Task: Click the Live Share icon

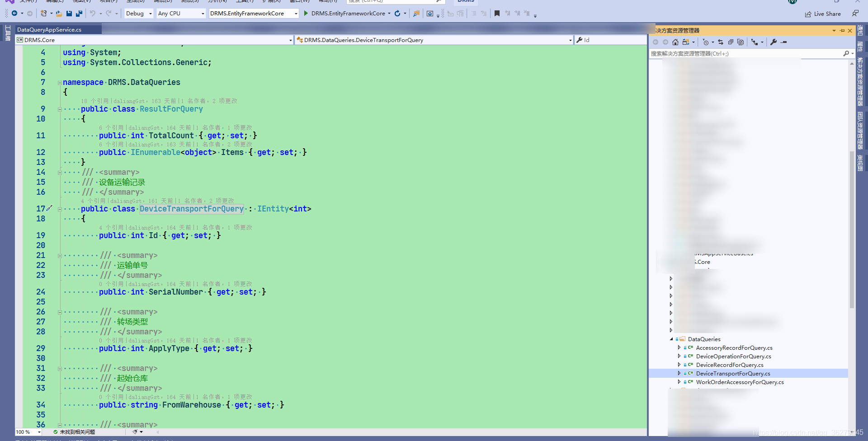Action: coord(808,14)
